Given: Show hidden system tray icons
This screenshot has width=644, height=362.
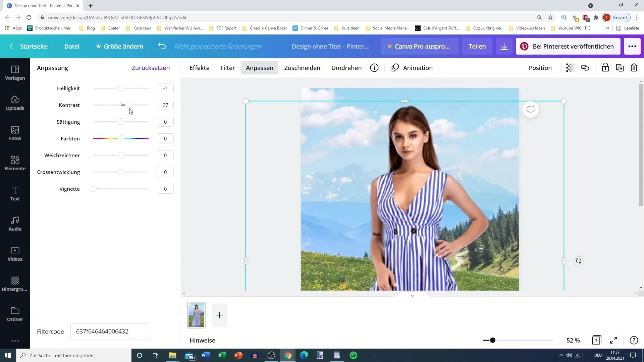Looking at the screenshot, I should tap(561, 355).
